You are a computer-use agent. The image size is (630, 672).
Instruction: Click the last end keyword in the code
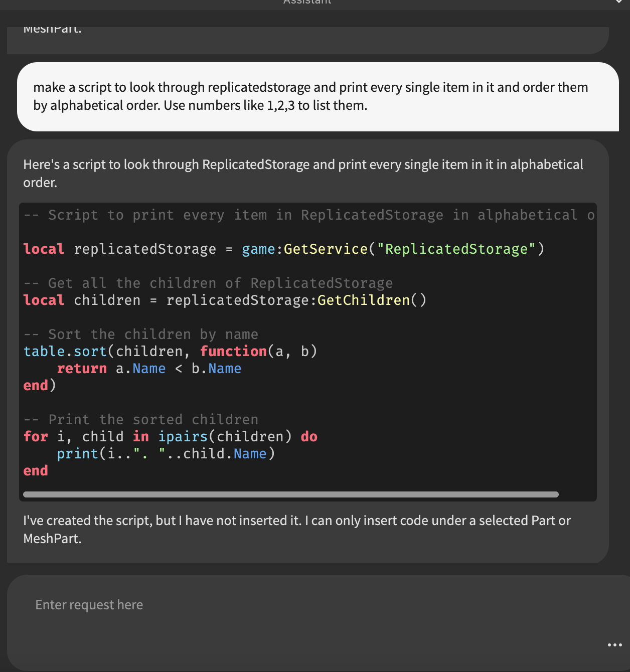click(36, 471)
